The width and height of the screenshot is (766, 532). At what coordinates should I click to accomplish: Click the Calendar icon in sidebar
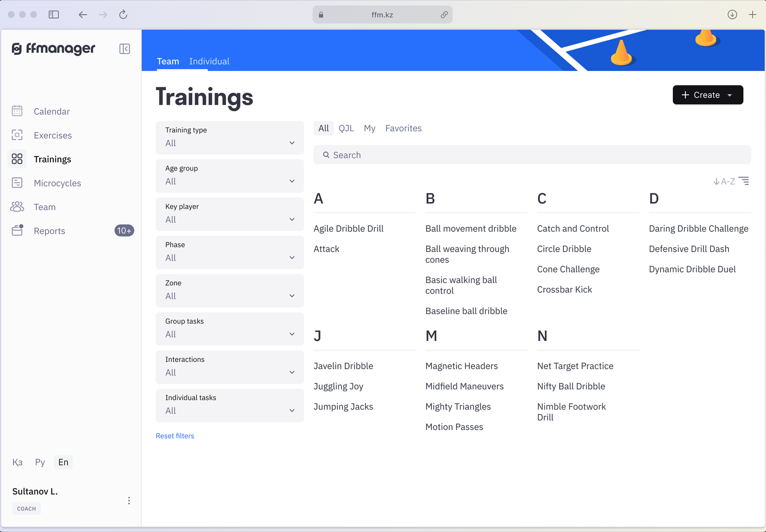(x=17, y=111)
